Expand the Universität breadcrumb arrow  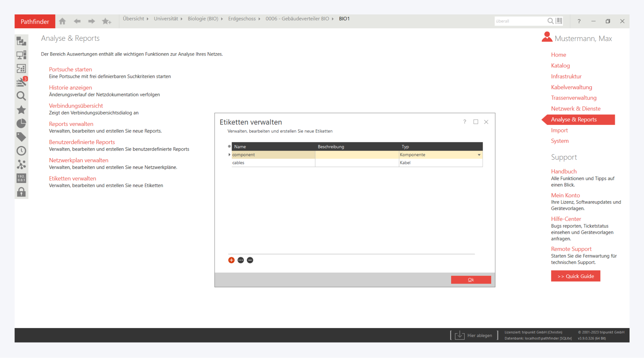click(x=182, y=19)
